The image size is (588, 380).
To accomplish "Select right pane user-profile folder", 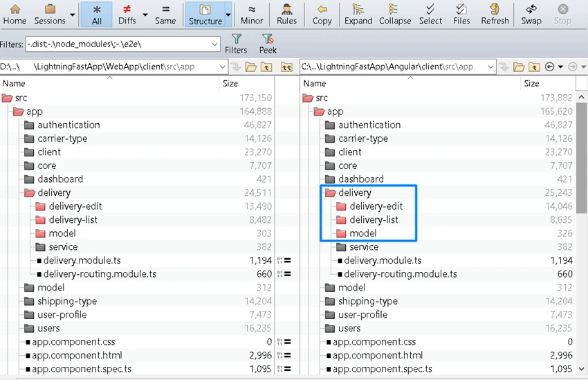I will point(362,315).
